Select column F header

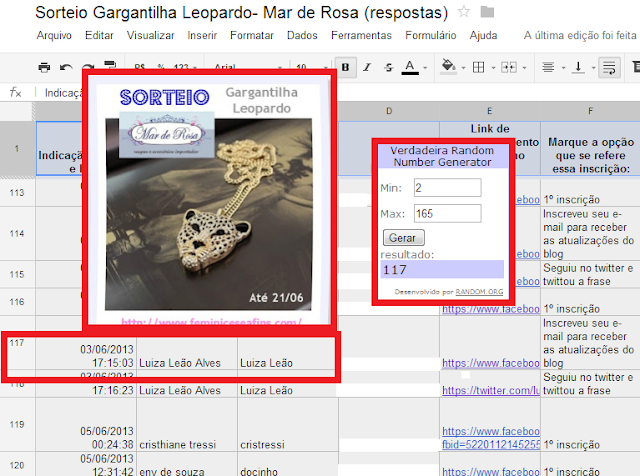coord(590,111)
